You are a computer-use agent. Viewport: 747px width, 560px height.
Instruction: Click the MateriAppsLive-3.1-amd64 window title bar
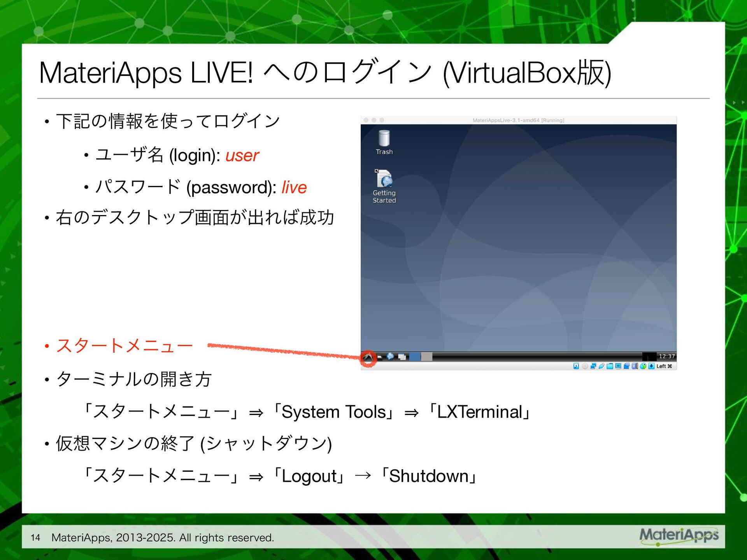[x=518, y=120]
